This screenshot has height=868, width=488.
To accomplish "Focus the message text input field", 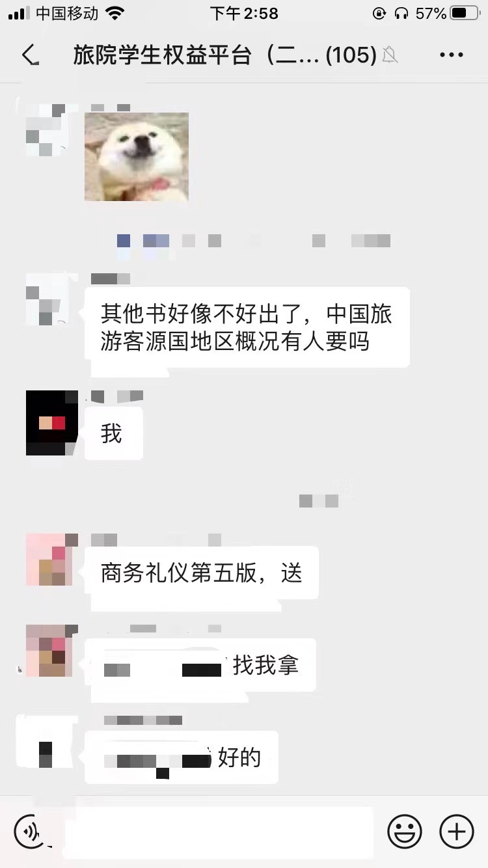I will click(218, 832).
